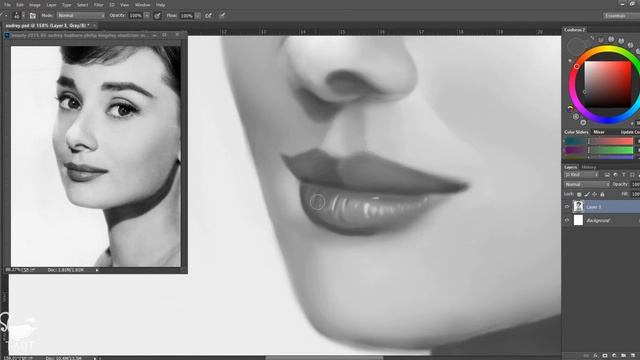Image resolution: width=640 pixels, height=360 pixels.
Task: Select the Coolorus 2 panel tab
Action: point(575,30)
